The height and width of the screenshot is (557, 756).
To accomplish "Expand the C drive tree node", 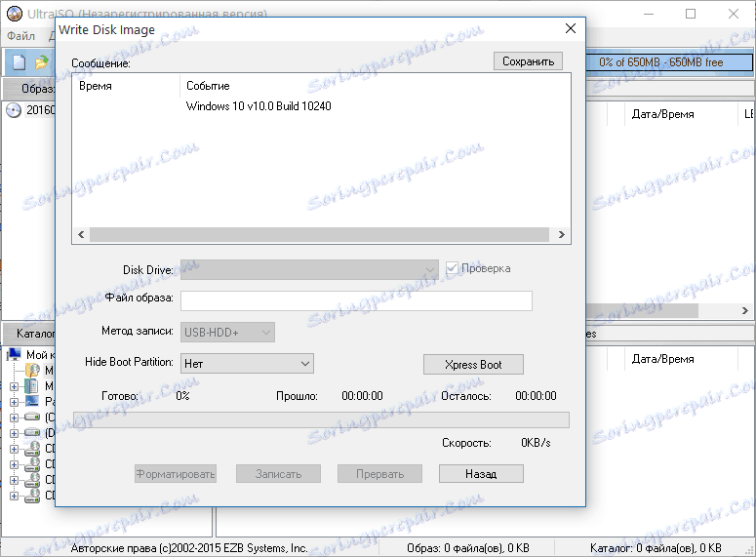I will coord(14,418).
